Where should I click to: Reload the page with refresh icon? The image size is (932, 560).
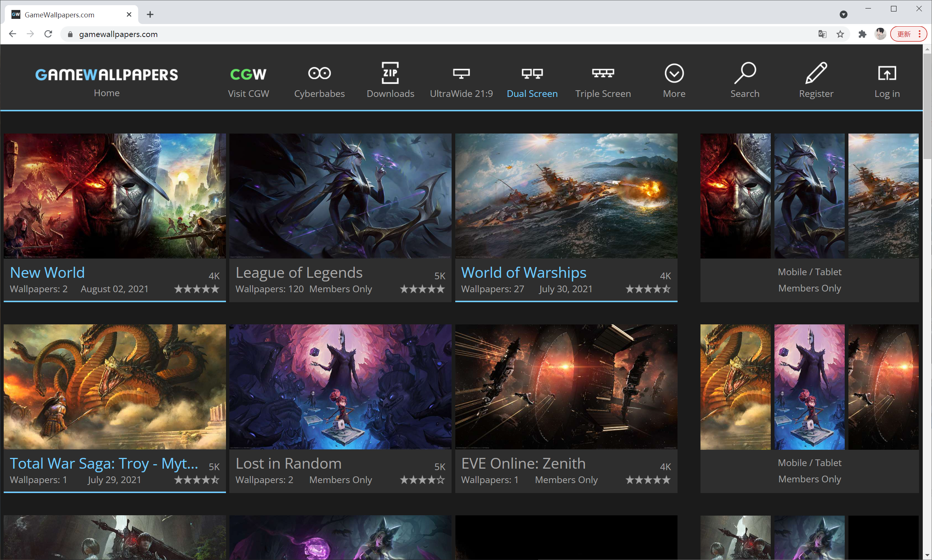(x=48, y=34)
